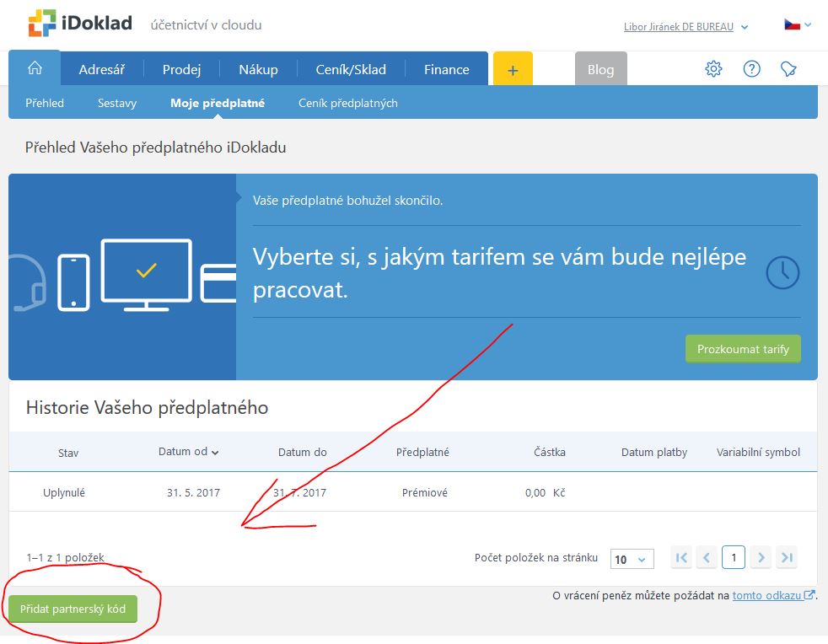This screenshot has height=644, width=828.
Task: Open settings via gear icon
Action: pos(713,69)
